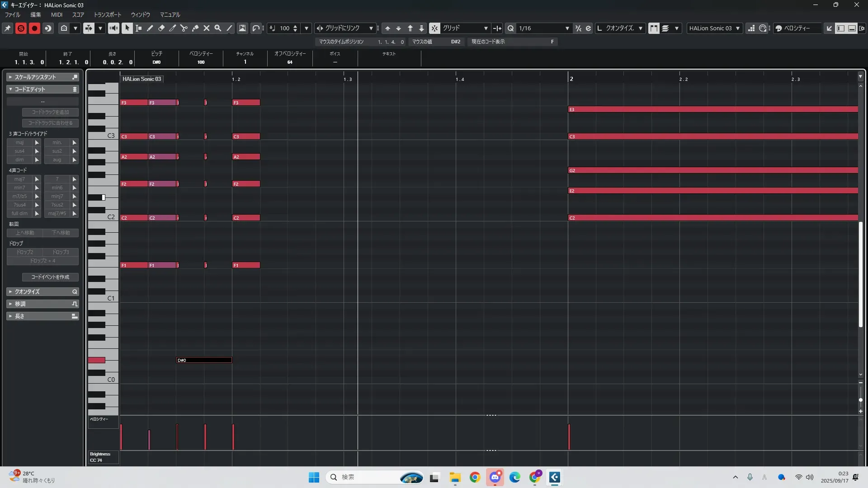The image size is (868, 488).
Task: Select the Draw pencil tool
Action: coord(150,28)
